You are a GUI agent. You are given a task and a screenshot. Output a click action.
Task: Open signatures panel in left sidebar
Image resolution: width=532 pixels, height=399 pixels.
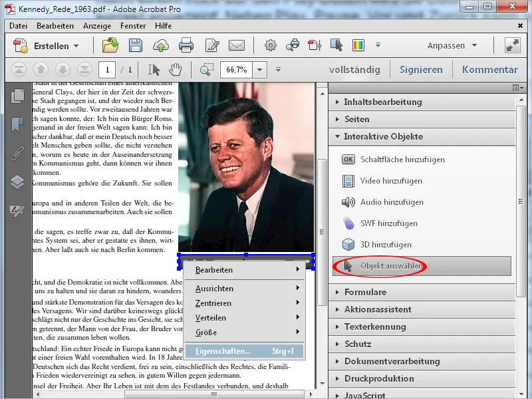(17, 211)
